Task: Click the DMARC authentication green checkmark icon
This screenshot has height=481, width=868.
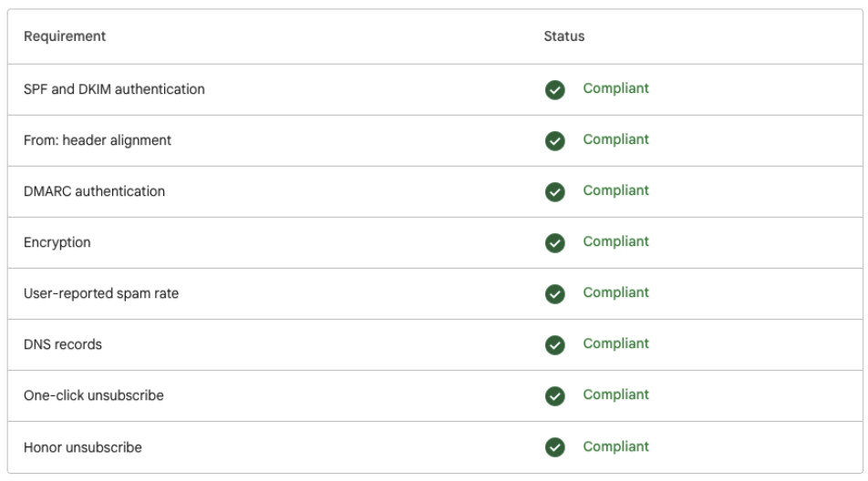Action: click(554, 191)
